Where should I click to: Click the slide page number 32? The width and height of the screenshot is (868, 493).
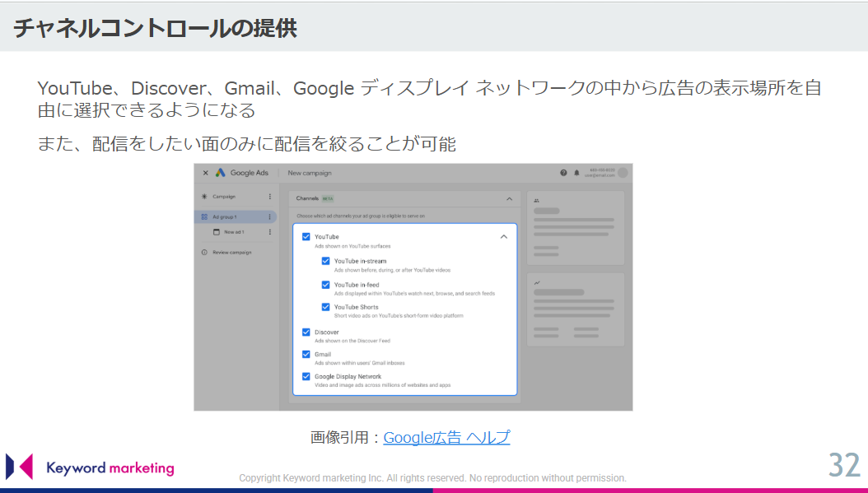coord(844,465)
